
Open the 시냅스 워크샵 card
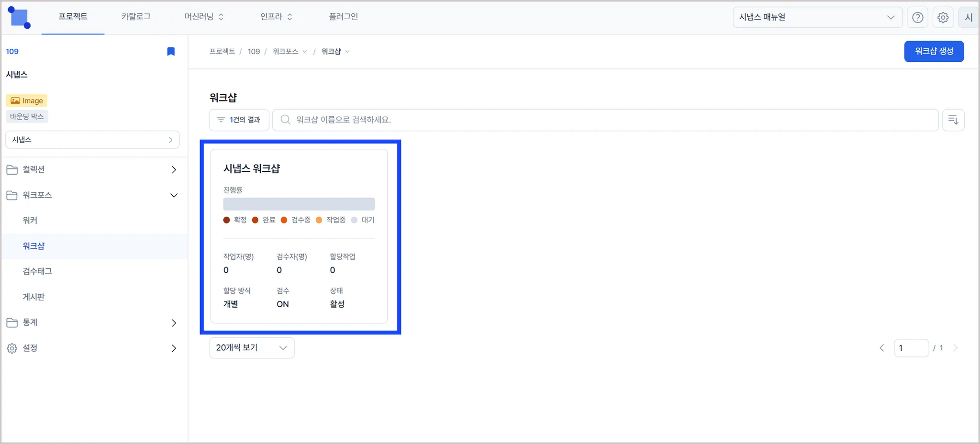tap(299, 236)
